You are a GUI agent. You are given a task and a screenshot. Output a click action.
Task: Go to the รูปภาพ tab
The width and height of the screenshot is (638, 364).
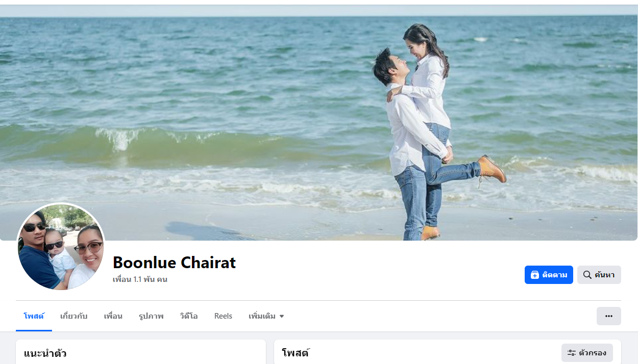(x=151, y=316)
